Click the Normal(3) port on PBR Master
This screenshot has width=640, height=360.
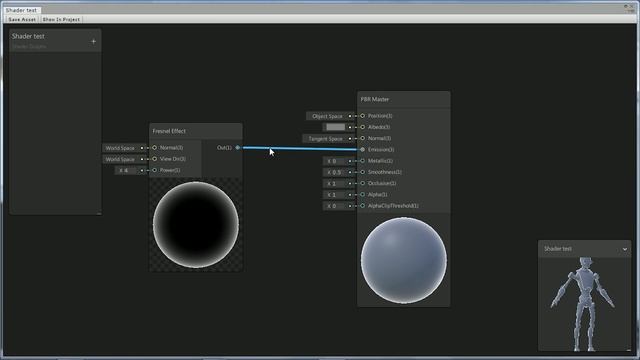[362, 138]
